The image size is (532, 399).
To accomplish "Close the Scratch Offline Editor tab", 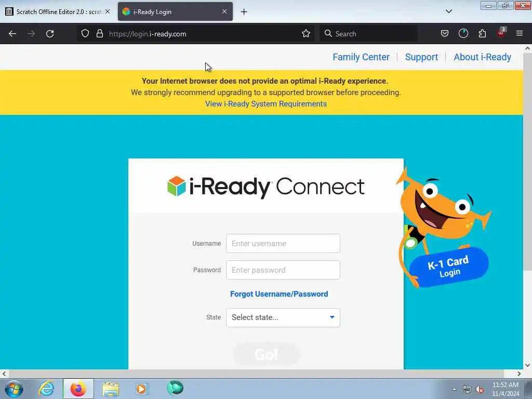I will click(108, 11).
